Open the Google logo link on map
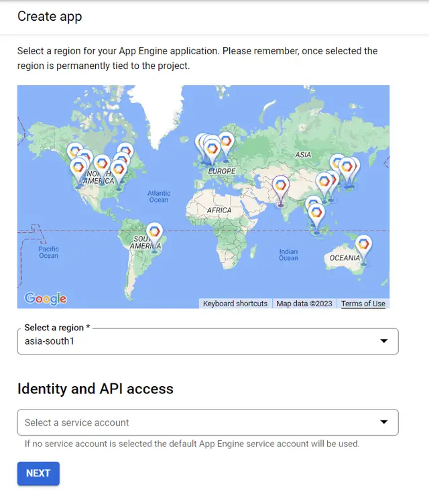The height and width of the screenshot is (504, 429). pyautogui.click(x=46, y=299)
